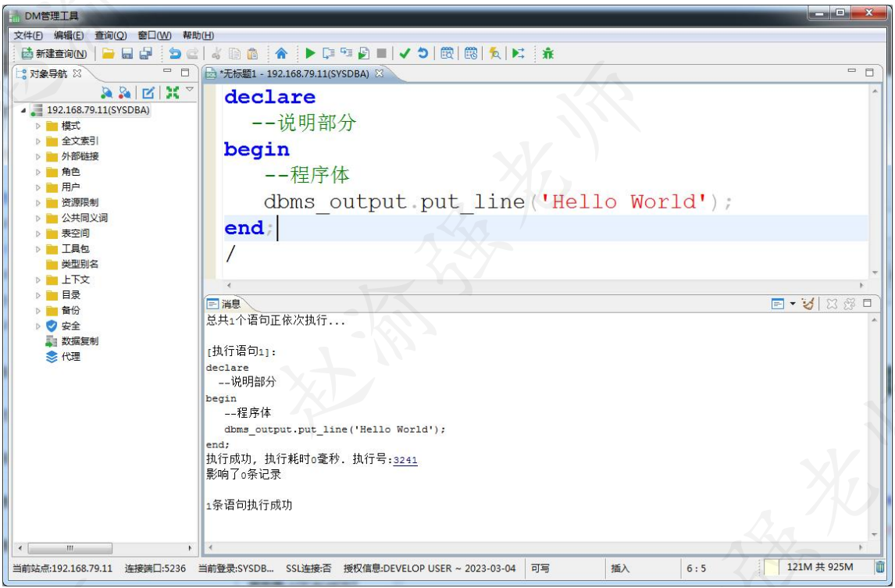The width and height of the screenshot is (895, 588).
Task: Click the 121M 共 925M memory indicator
Action: pos(820,568)
